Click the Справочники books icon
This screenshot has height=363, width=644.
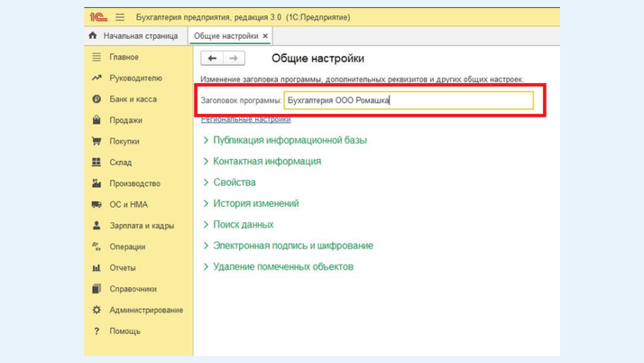pyautogui.click(x=97, y=289)
